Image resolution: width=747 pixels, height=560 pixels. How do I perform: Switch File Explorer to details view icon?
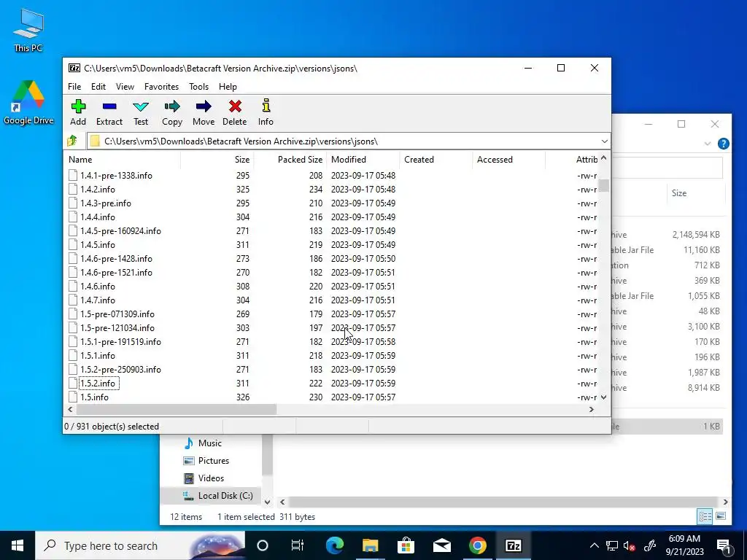click(x=705, y=516)
